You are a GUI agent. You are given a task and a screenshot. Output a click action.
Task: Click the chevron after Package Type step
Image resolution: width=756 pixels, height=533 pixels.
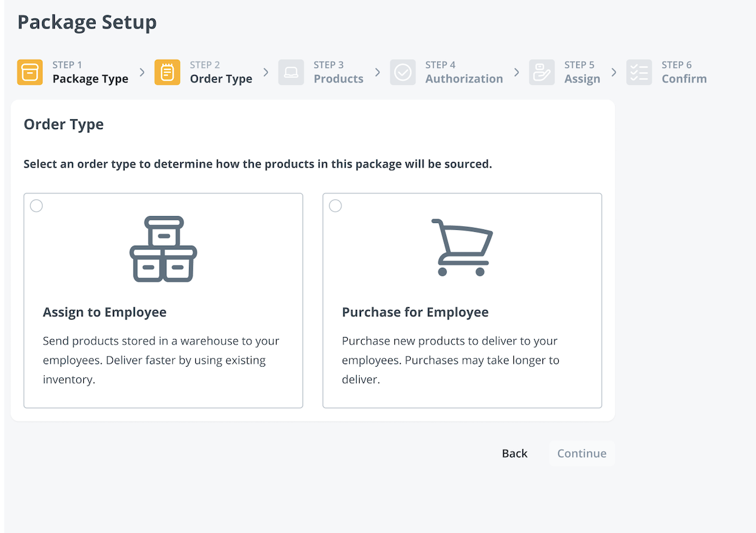[142, 72]
